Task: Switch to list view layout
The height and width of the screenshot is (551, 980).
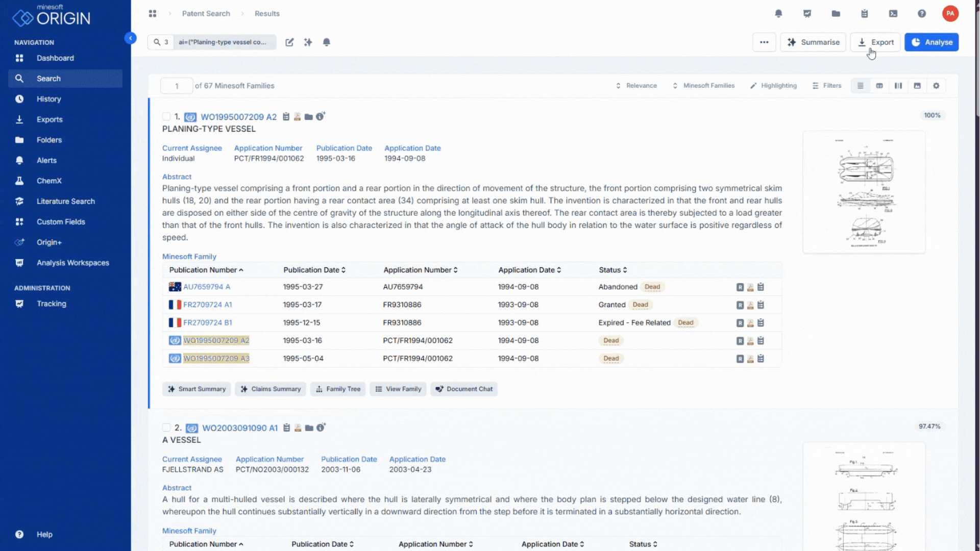Action: coord(861,86)
